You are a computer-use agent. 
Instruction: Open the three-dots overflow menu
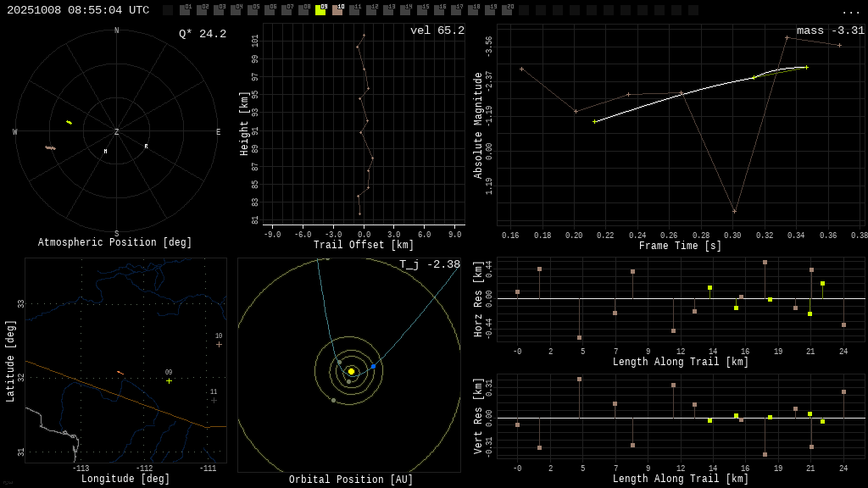point(850,11)
